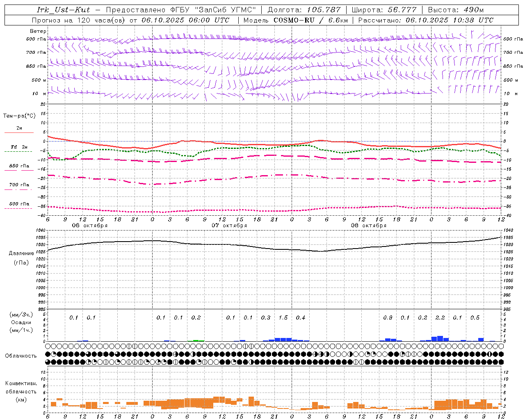
Task: Click the Осадки panel label
Action: (x=21, y=322)
